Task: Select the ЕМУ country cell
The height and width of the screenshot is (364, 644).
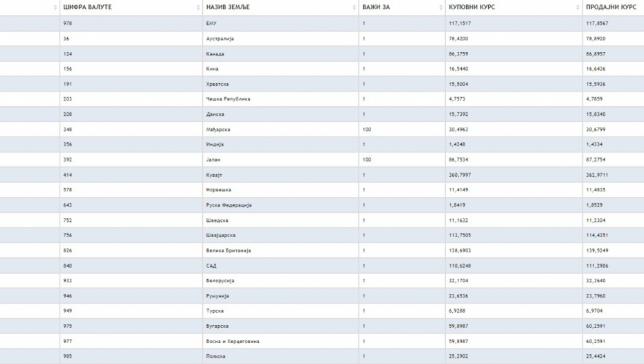Action: click(211, 24)
